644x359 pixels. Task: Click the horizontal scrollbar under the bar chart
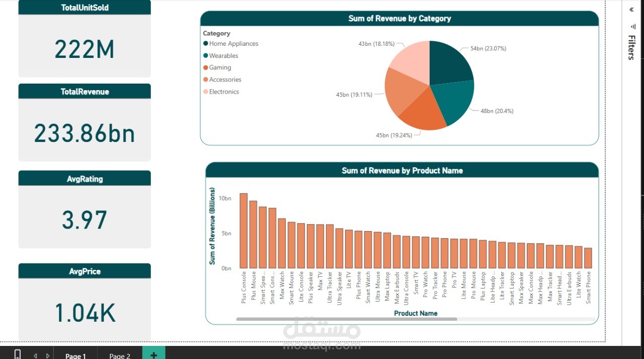(x=347, y=318)
